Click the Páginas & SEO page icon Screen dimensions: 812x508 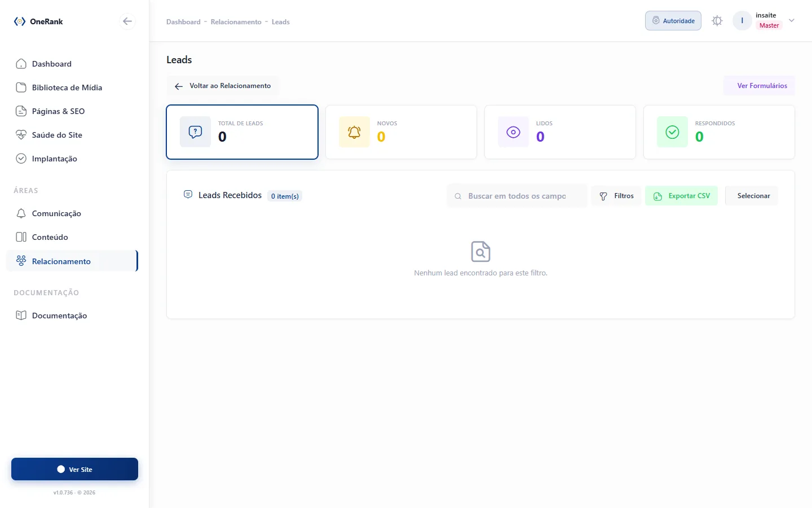click(21, 111)
